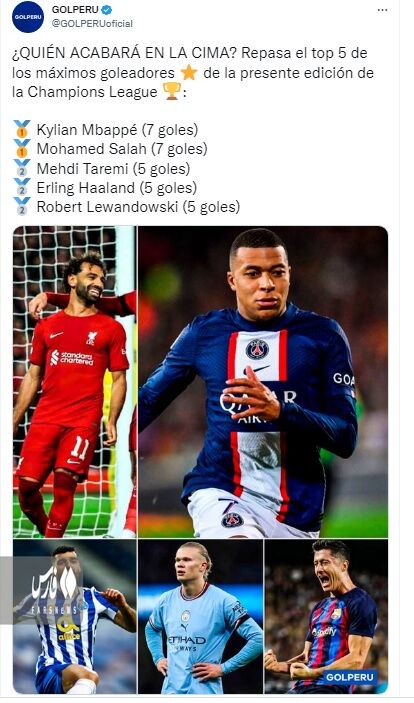
Task: Click the tweet text about top 5 goleadores
Action: (x=193, y=72)
